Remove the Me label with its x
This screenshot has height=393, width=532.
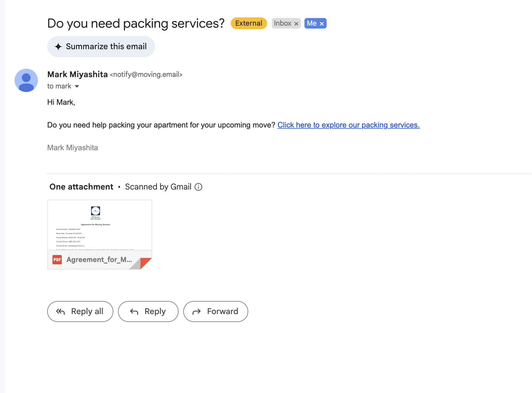322,24
